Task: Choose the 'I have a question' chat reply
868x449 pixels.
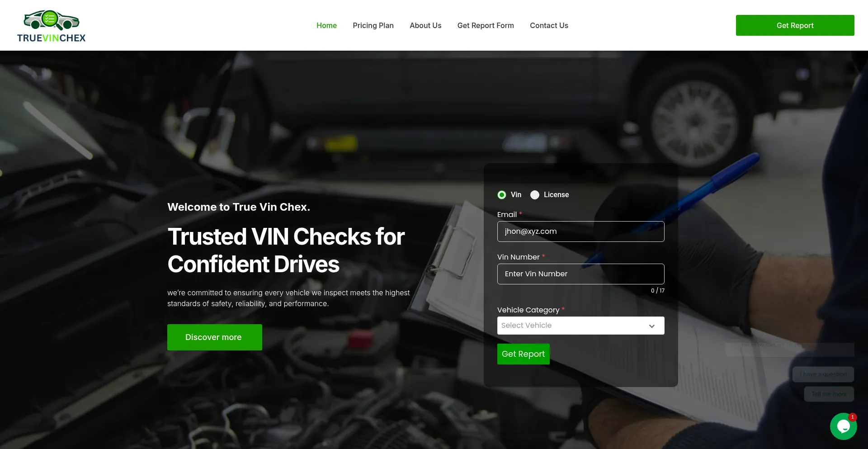Action: [823, 374]
